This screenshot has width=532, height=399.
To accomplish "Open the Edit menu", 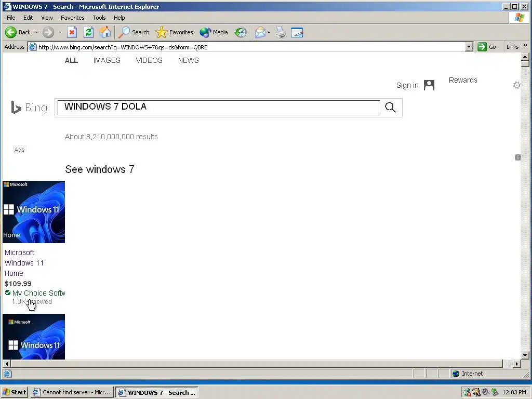I will (28, 18).
